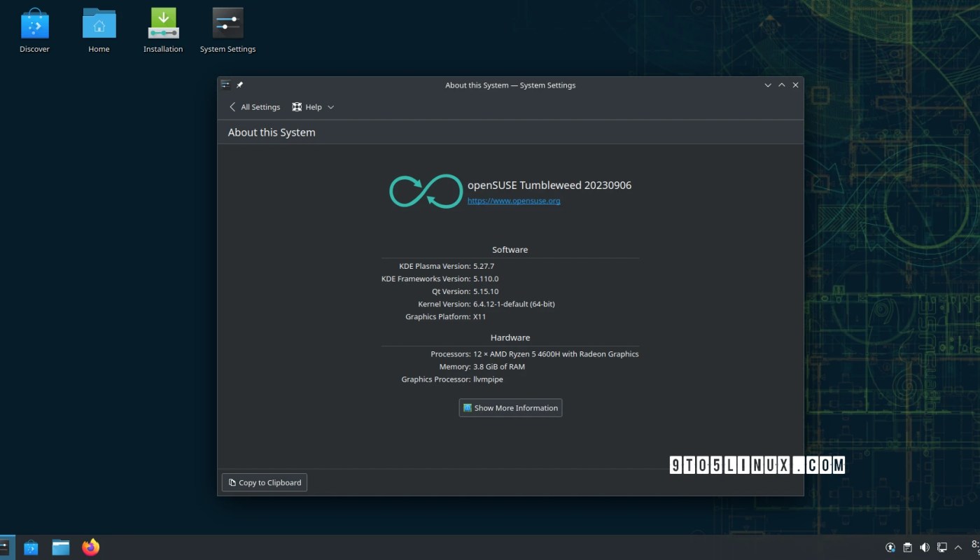Launch Firefox from the taskbar
Viewport: 980px width, 560px height.
[91, 547]
